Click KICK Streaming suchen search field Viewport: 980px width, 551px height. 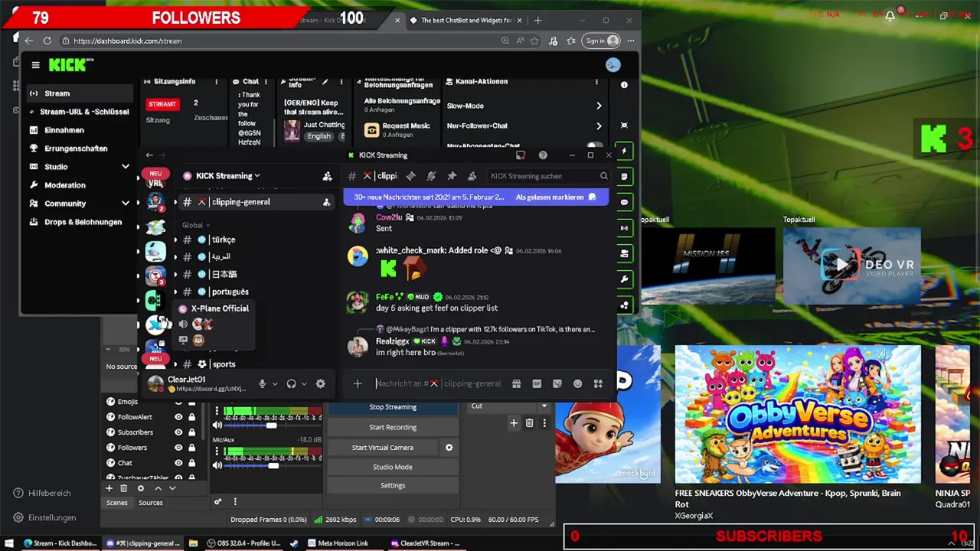[x=548, y=176]
